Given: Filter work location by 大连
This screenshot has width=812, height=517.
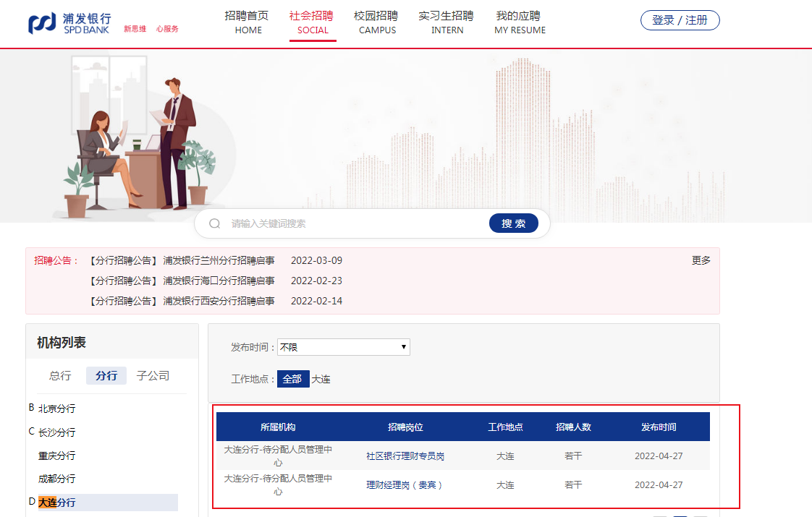Looking at the screenshot, I should coord(321,379).
